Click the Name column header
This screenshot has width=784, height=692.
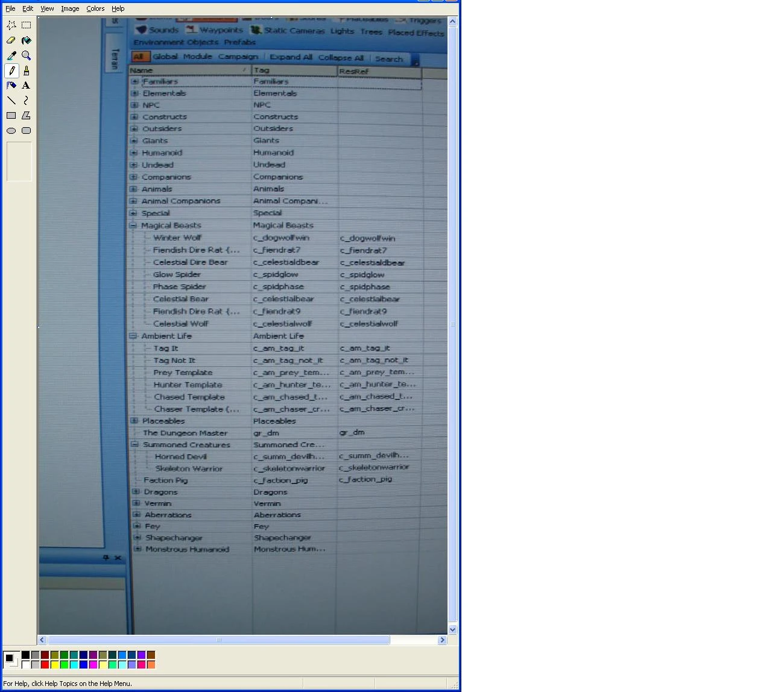pos(189,70)
